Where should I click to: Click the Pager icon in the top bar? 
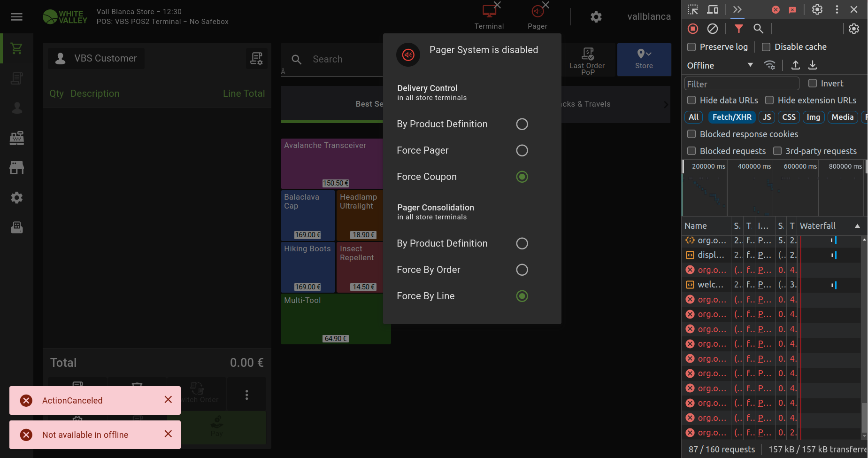click(538, 12)
